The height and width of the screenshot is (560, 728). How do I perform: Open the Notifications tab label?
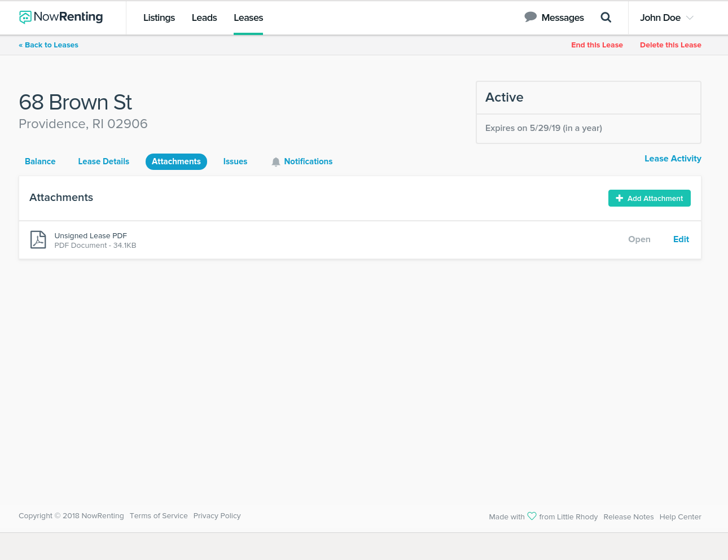point(308,161)
